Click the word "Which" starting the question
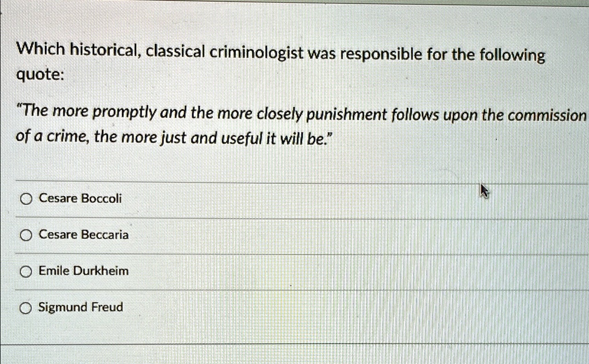Viewport: 589px width, 364px height. coord(41,49)
